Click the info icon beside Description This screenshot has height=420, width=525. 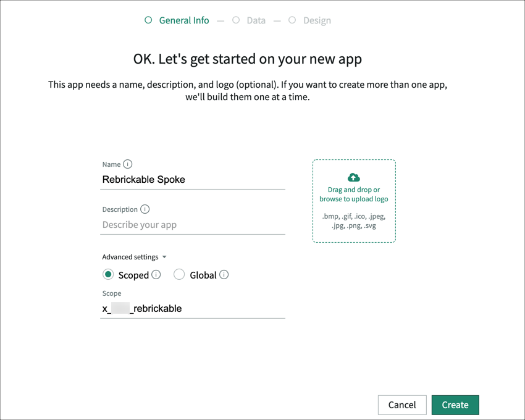[145, 209]
